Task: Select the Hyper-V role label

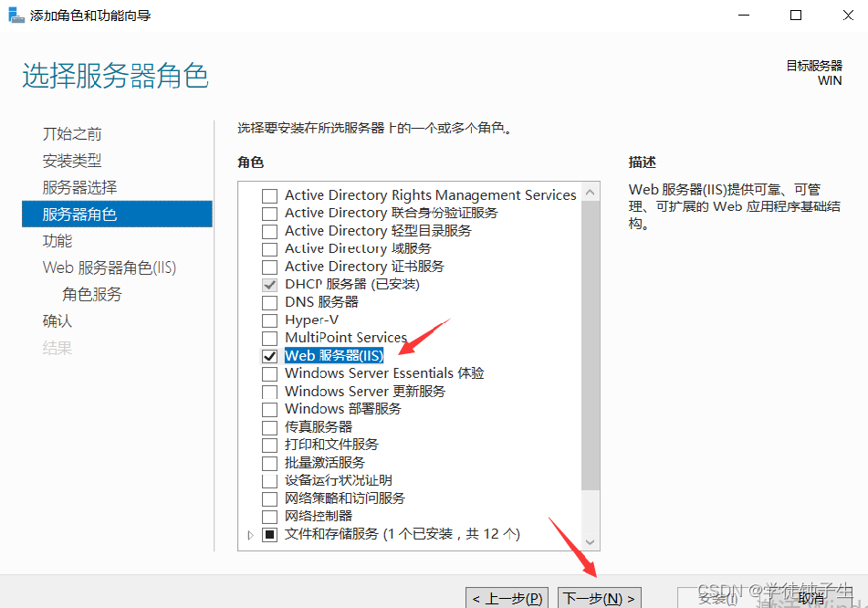Action: tap(311, 320)
